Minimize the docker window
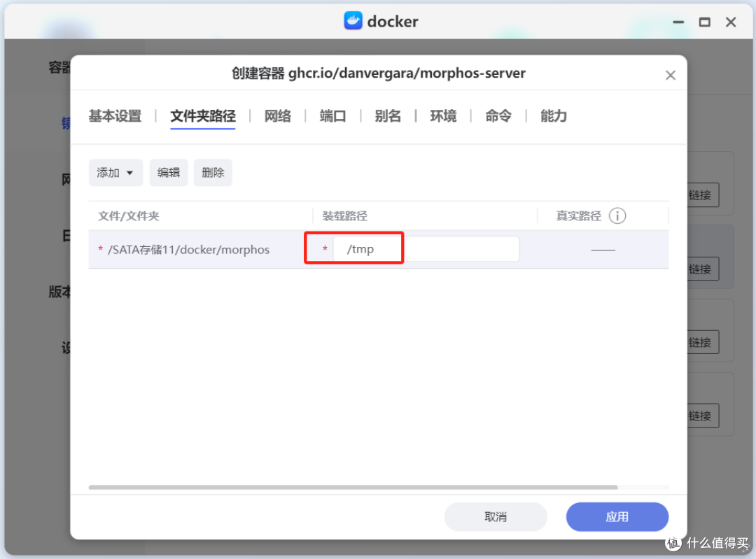Viewport: 756px width, 559px height. pos(678,22)
